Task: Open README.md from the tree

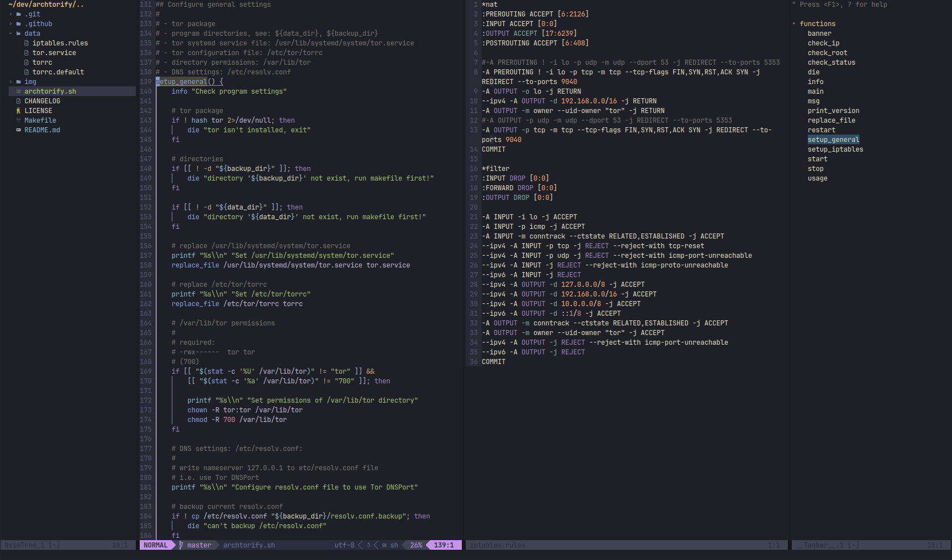Action: click(x=42, y=130)
